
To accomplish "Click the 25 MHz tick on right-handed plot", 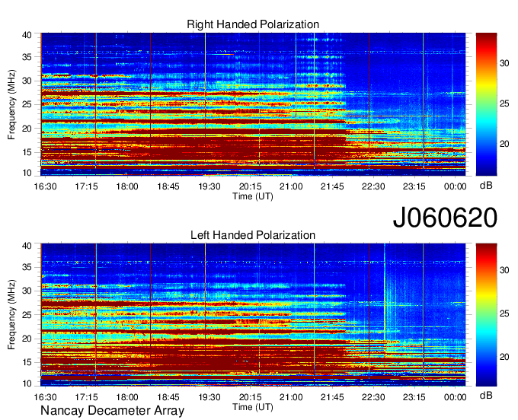I will click(27, 104).
